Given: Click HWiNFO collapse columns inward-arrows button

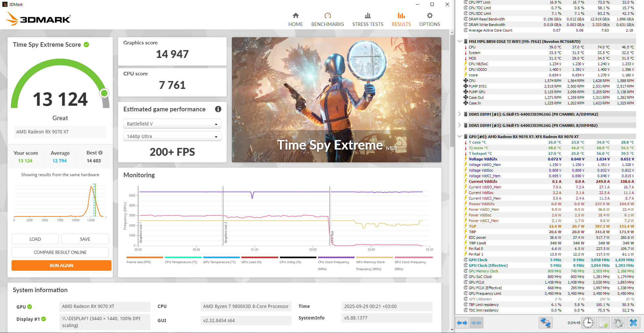Looking at the screenshot, I should (x=476, y=323).
